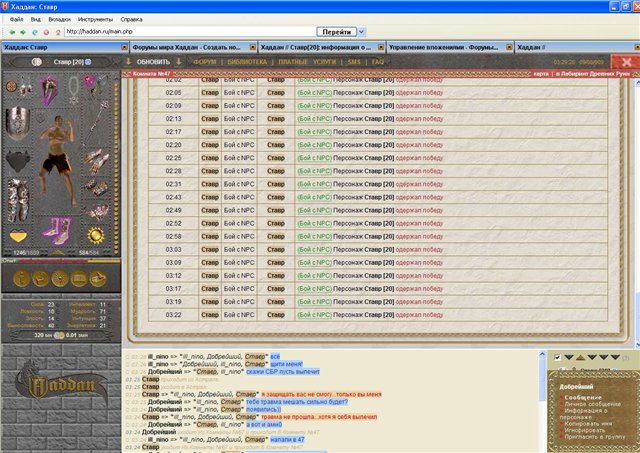Click the first black down triangle in chat controls
The width and height of the screenshot is (640, 453).
point(569,357)
